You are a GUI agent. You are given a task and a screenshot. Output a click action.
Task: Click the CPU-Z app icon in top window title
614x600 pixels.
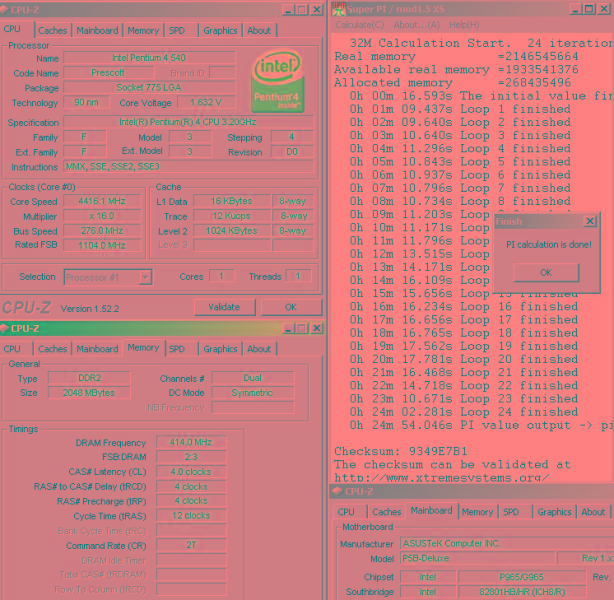click(4, 10)
